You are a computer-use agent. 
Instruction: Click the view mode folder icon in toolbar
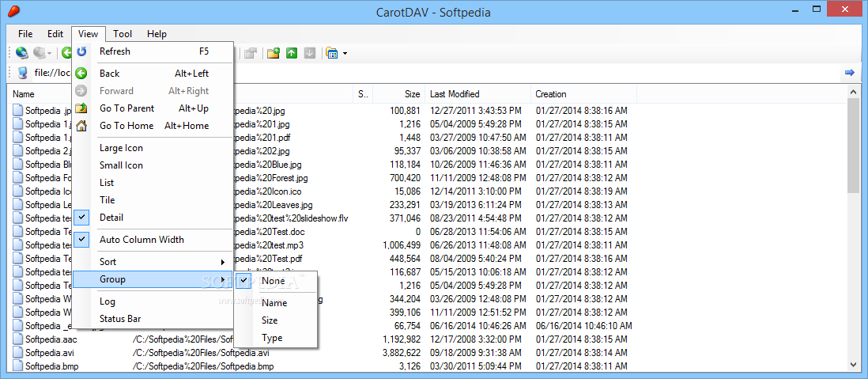point(332,53)
